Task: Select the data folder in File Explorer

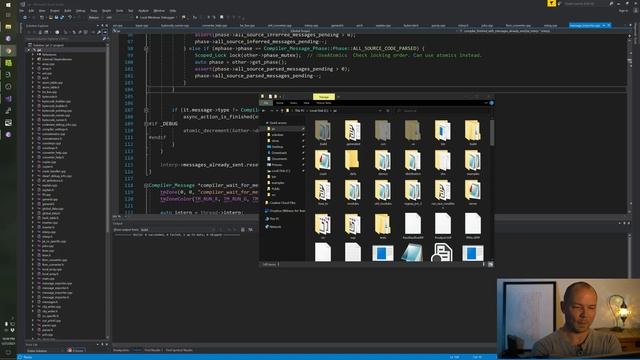Action: pyautogui.click(x=353, y=162)
